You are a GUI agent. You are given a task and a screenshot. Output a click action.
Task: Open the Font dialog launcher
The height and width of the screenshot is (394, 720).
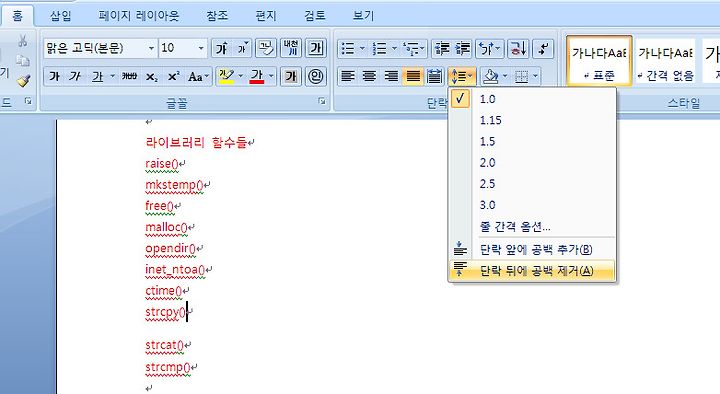322,101
